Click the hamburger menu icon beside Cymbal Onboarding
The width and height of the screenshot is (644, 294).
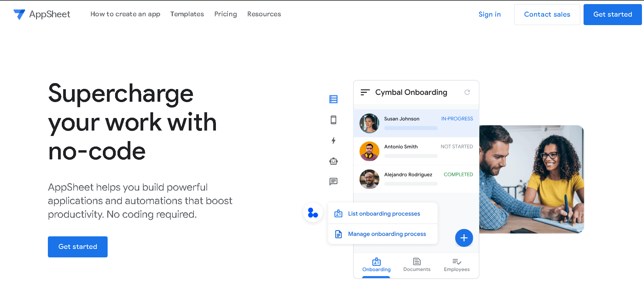[365, 92]
